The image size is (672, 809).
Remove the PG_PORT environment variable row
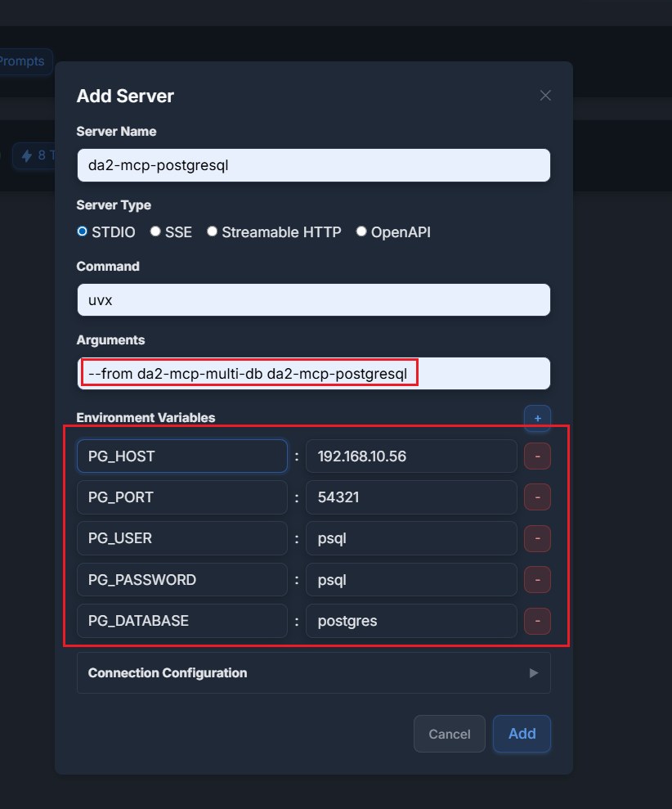pos(537,497)
